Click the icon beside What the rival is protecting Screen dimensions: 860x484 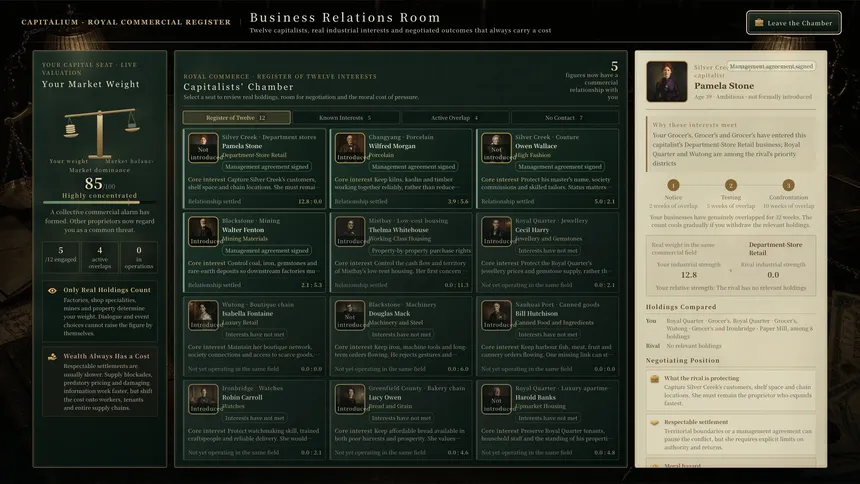(x=654, y=379)
